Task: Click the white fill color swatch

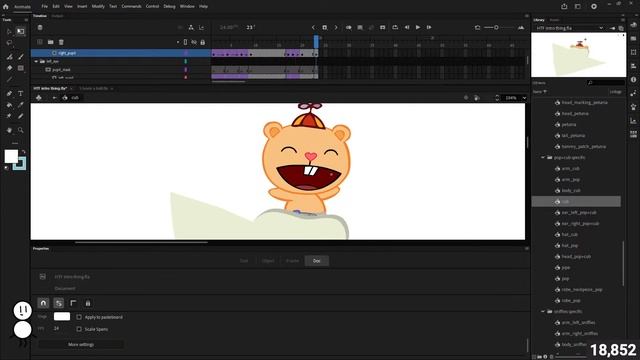Action: coord(11,156)
